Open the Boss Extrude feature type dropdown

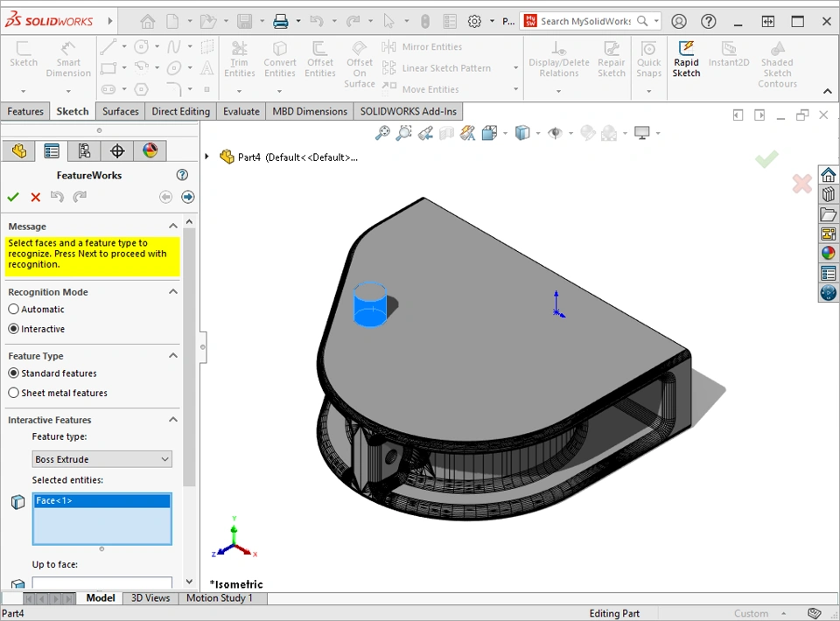101,459
